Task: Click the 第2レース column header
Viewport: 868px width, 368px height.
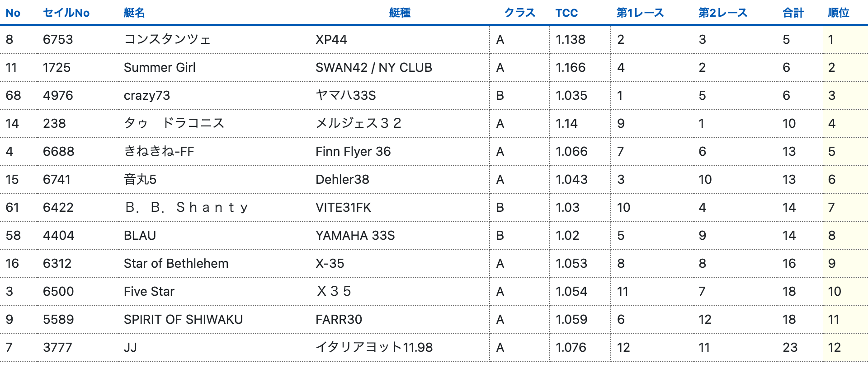Action: (x=722, y=13)
